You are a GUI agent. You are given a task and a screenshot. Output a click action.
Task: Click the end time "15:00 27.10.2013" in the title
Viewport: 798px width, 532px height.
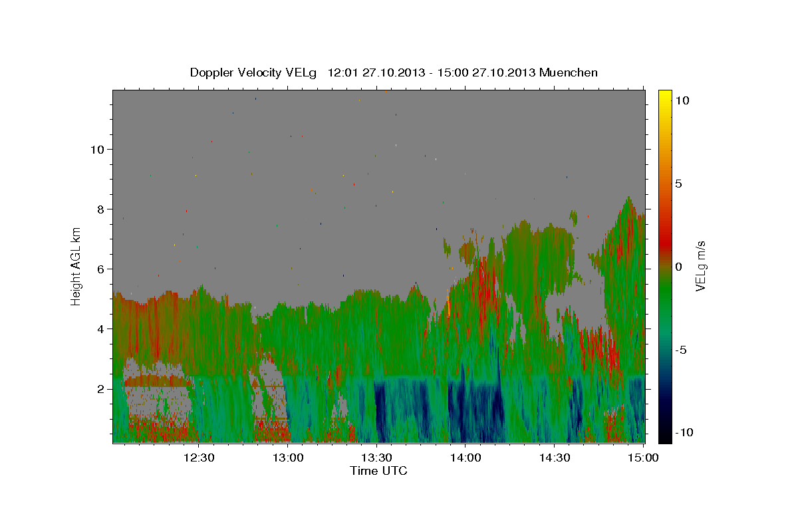click(487, 72)
